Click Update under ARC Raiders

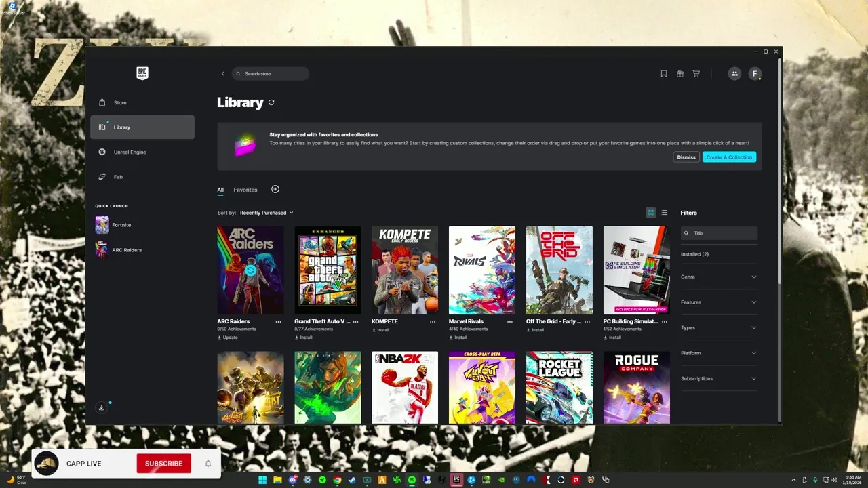[x=228, y=338]
